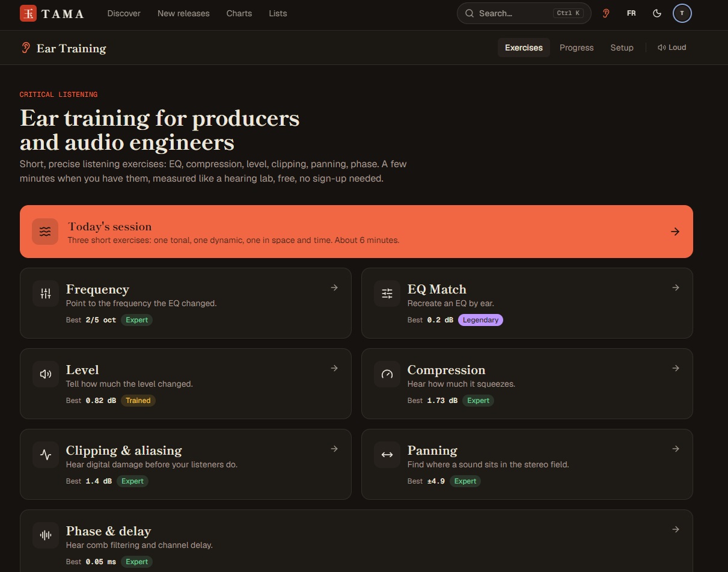The width and height of the screenshot is (728, 572).
Task: Open the EQ Match exercise title
Action: pyautogui.click(x=437, y=289)
